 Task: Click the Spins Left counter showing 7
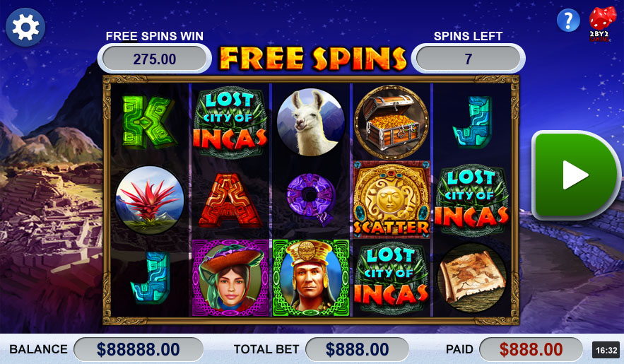(x=468, y=59)
